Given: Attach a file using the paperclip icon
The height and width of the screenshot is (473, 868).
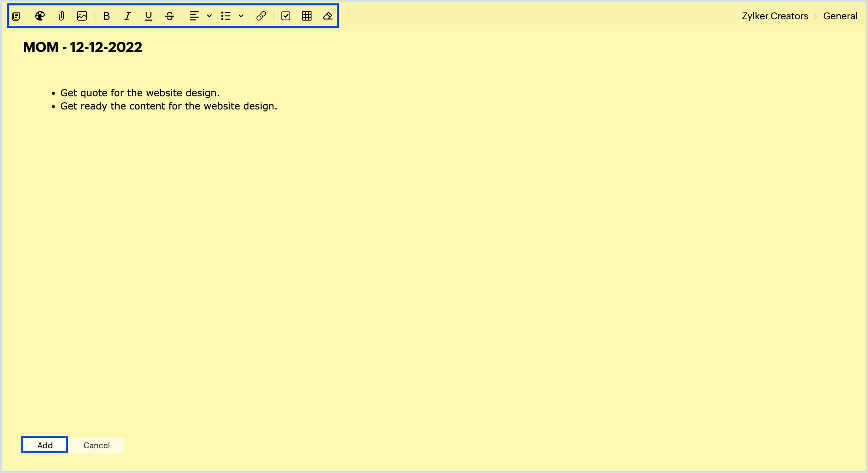Looking at the screenshot, I should (x=61, y=16).
